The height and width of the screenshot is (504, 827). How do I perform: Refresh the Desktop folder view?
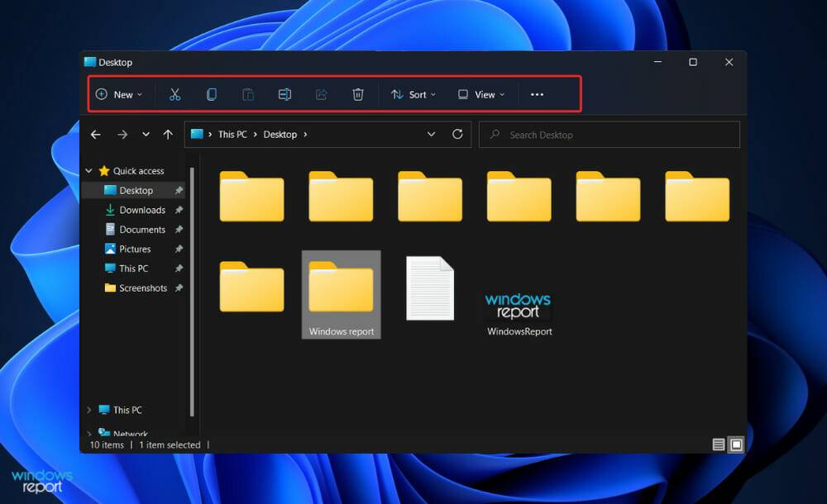point(457,134)
